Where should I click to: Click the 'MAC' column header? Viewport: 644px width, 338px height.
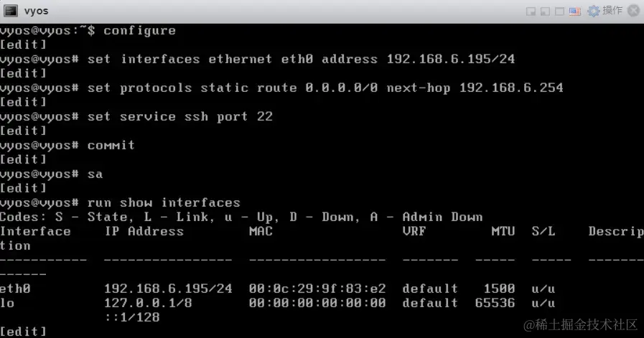point(261,232)
